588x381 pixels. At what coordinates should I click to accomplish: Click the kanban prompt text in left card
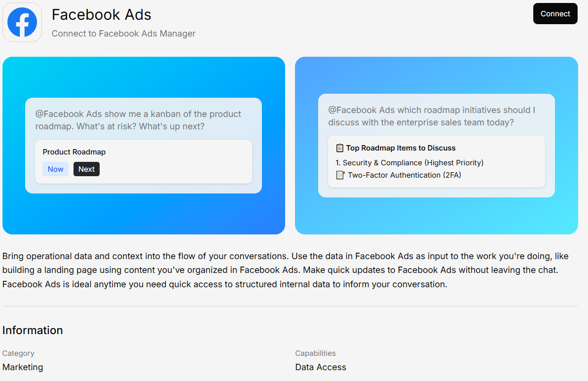138,120
